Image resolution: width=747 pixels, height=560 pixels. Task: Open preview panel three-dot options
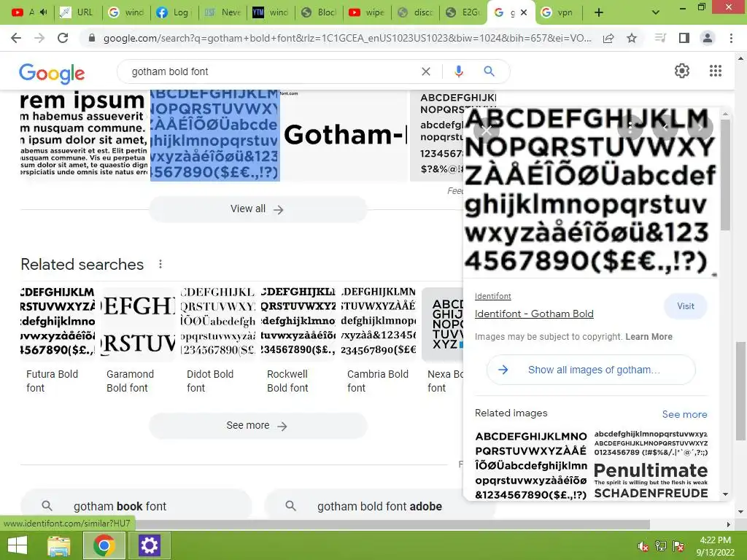630,127
